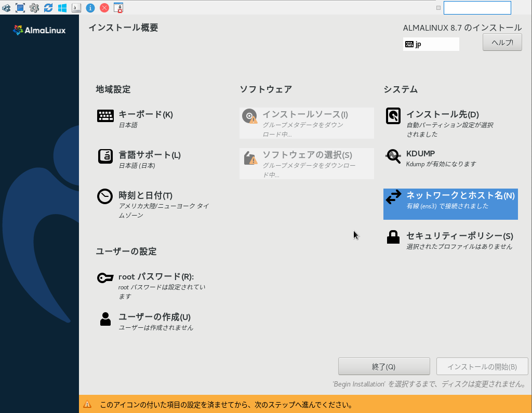This screenshot has width=532, height=413.
Task: Click the cubes icon in the viewer toolbar
Action: coord(6,7)
